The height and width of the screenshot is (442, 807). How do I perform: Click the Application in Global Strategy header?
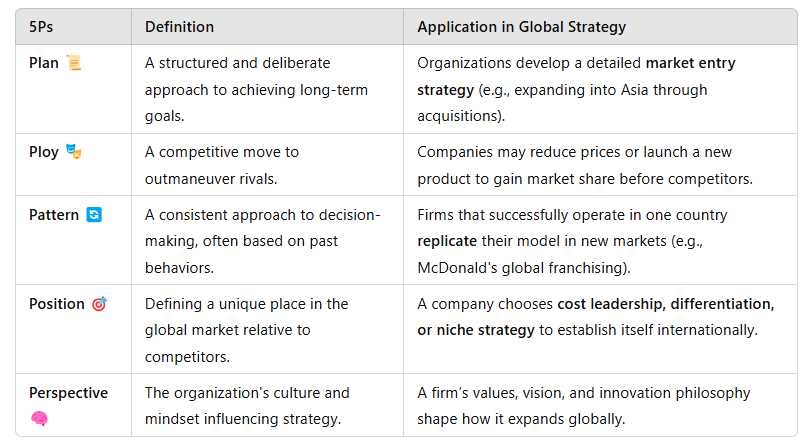point(520,27)
